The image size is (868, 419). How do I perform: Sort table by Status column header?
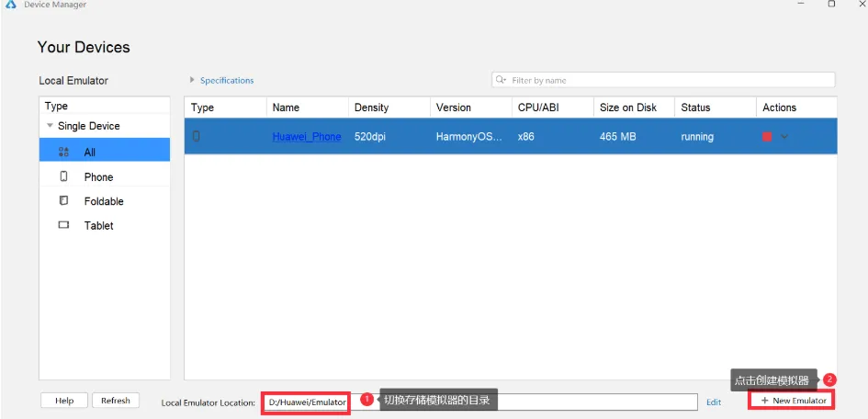(716, 108)
